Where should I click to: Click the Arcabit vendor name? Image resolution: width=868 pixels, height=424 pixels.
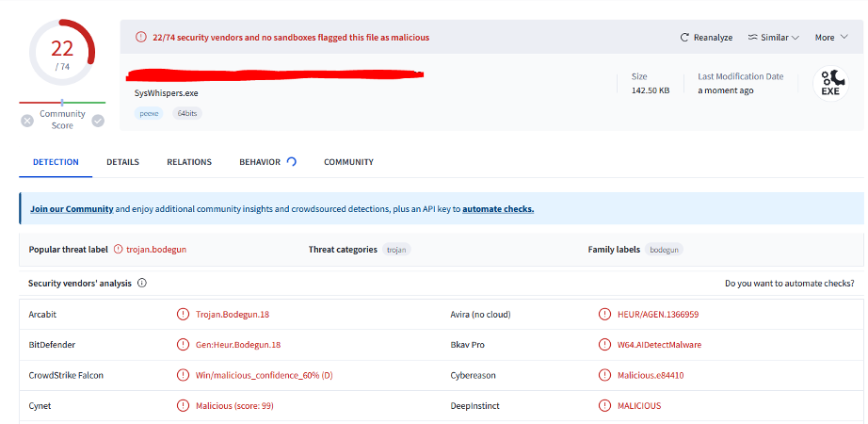[42, 315]
